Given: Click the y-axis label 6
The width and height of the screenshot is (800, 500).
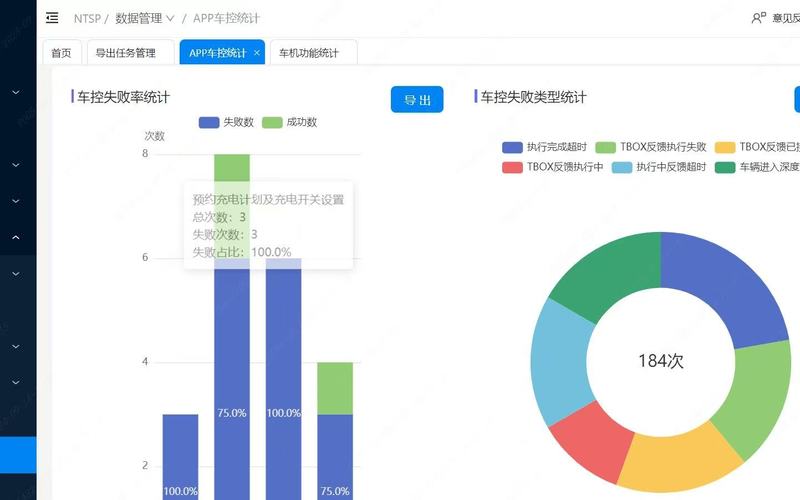Looking at the screenshot, I should coord(145,258).
